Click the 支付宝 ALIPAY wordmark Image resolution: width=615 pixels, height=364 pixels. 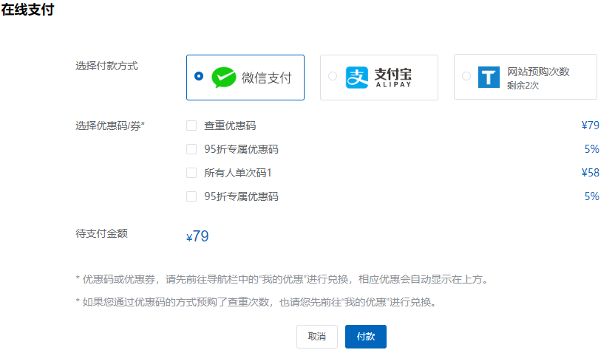(x=393, y=78)
